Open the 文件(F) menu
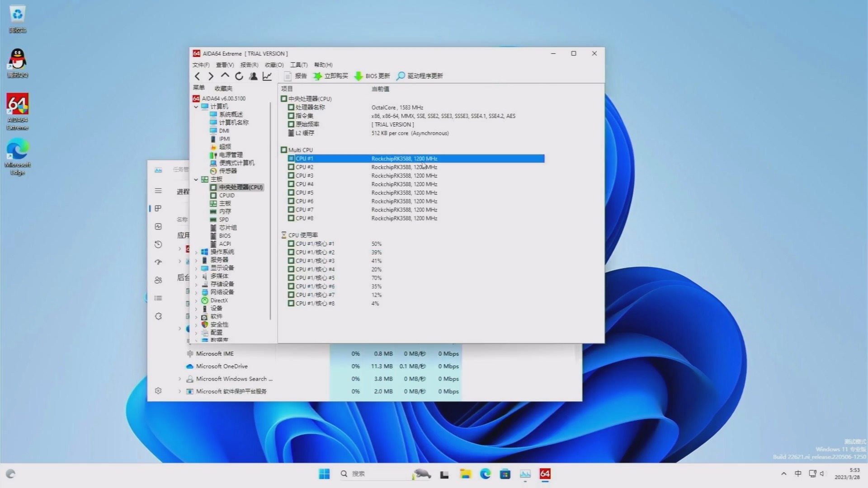The image size is (868, 488). [x=201, y=65]
